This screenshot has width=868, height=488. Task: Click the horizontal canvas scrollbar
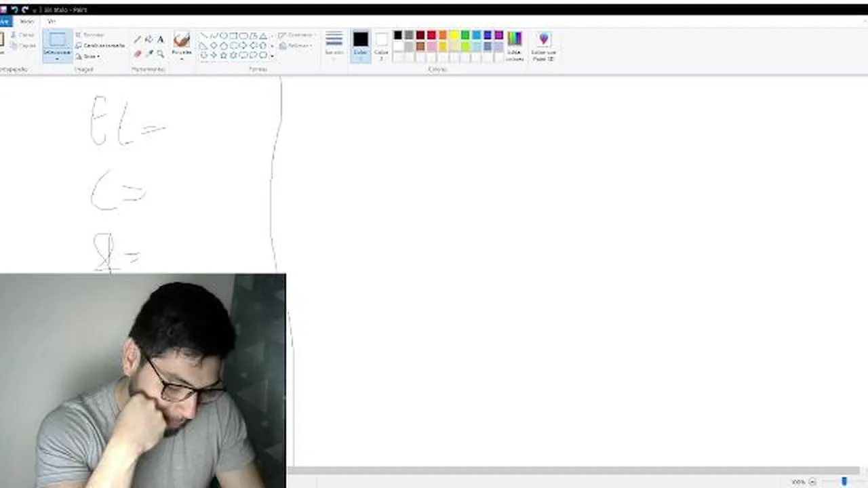(574, 470)
